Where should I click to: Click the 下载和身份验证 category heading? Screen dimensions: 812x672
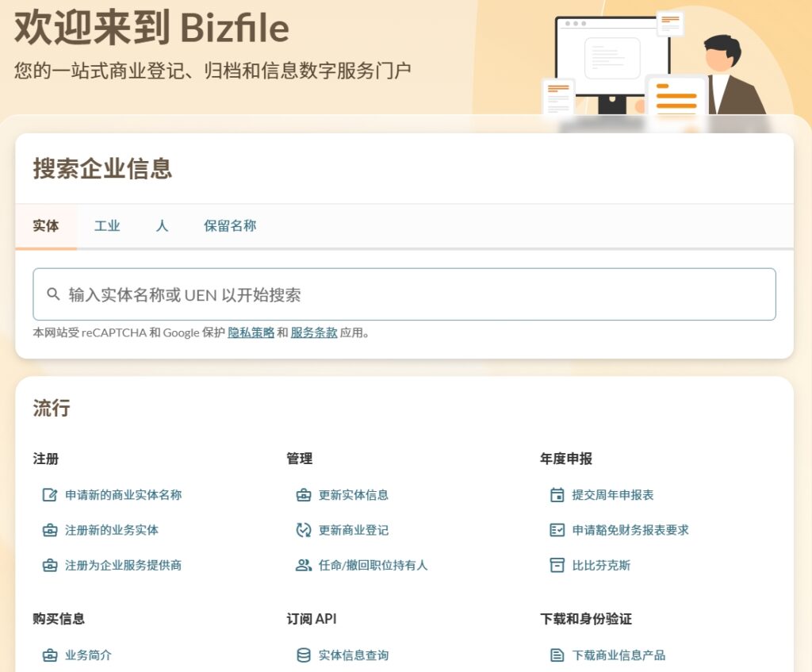(586, 619)
